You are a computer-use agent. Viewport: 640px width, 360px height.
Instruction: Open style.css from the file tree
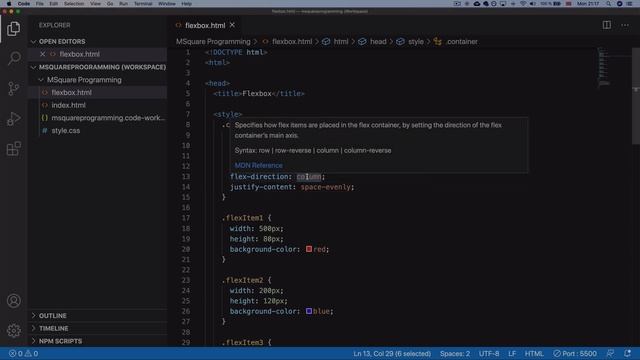[98, 131]
